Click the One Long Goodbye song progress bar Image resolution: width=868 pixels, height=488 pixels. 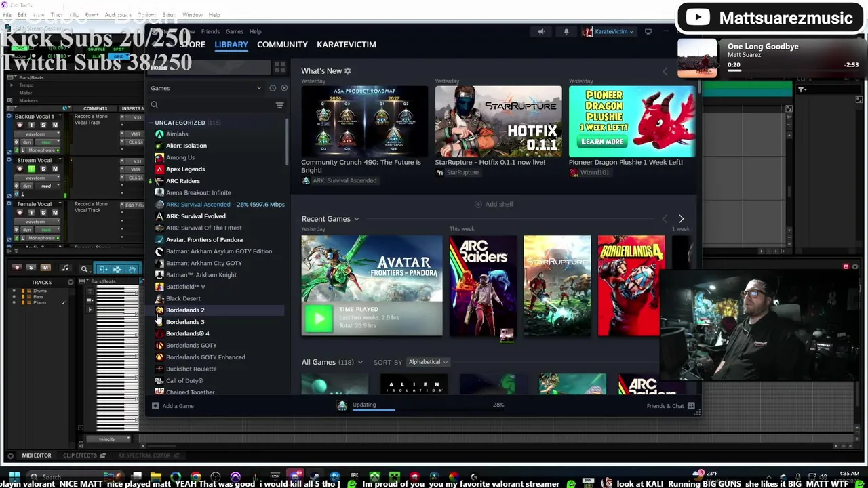click(793, 72)
